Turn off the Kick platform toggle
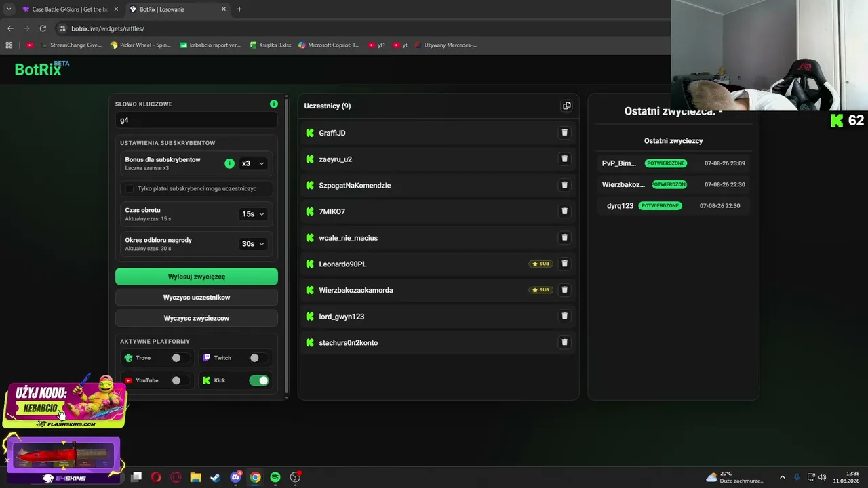The height and width of the screenshot is (488, 868). click(x=259, y=380)
